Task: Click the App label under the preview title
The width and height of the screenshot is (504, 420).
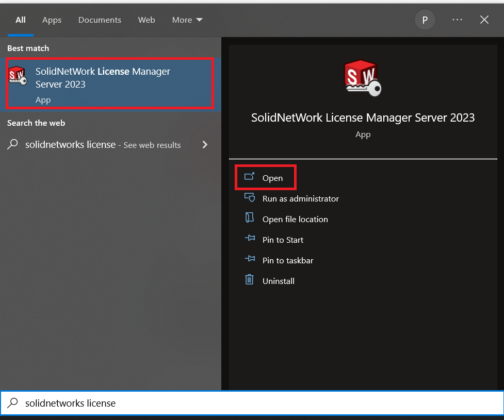Action: [363, 135]
